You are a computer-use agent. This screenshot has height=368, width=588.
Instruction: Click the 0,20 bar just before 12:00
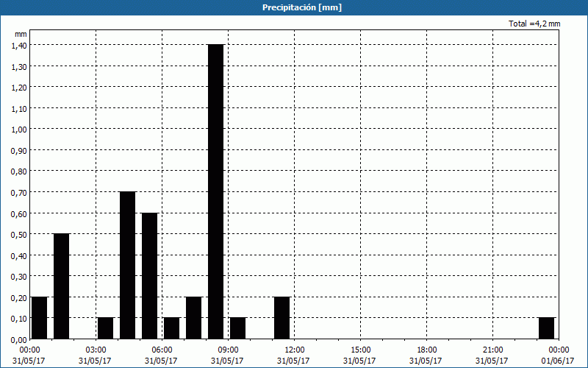[x=282, y=318]
